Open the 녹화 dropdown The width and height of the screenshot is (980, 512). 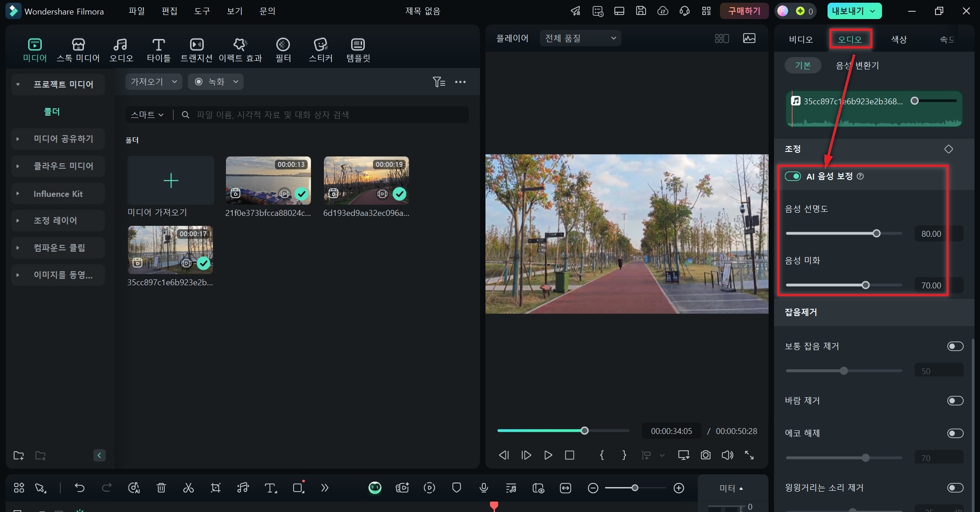coord(216,82)
